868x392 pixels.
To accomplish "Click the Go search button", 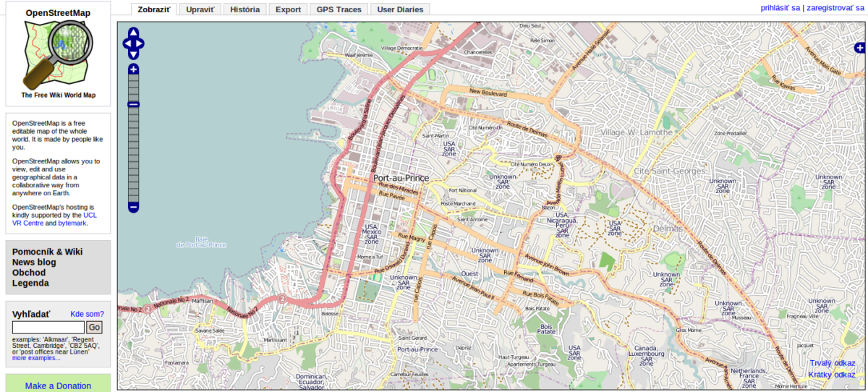I will (x=95, y=328).
